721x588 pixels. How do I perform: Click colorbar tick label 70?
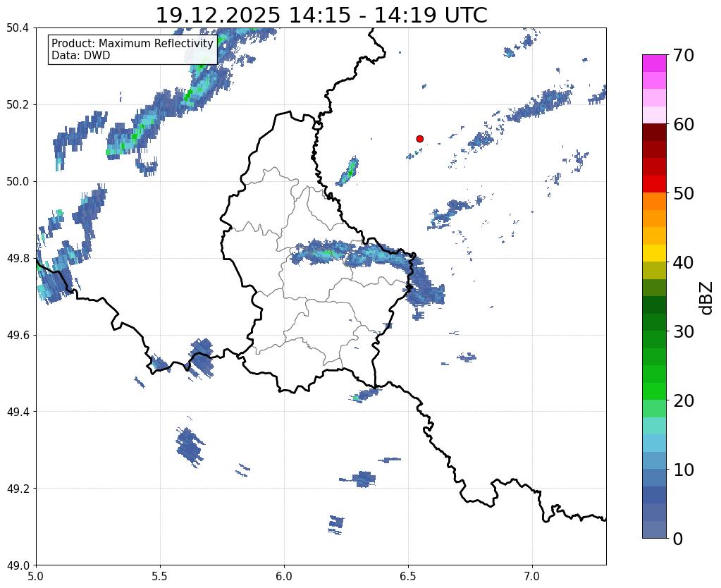coord(684,55)
